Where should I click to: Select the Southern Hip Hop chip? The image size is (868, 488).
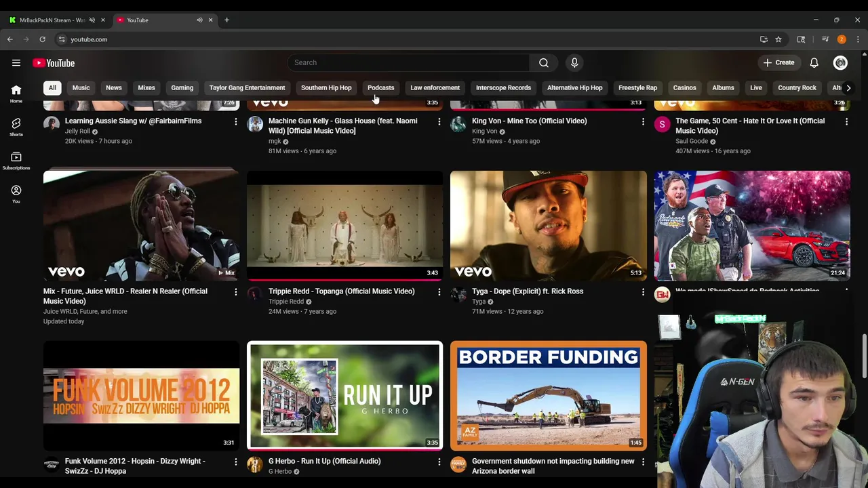(x=326, y=87)
